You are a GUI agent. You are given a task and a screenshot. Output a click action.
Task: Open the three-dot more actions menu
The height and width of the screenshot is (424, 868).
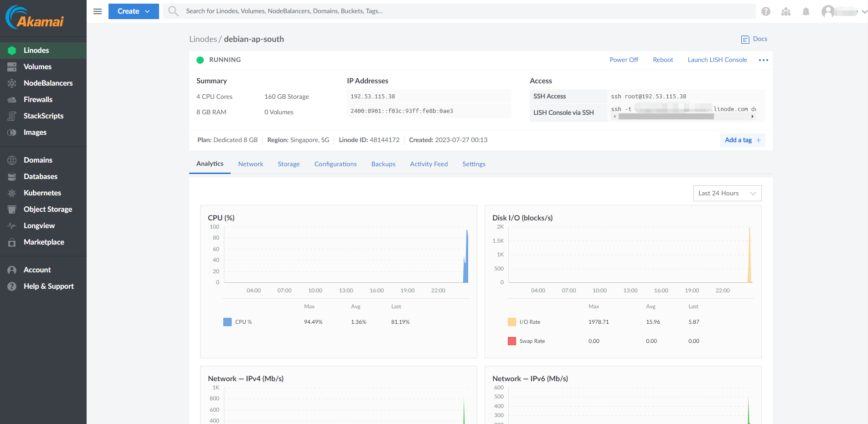(x=764, y=60)
